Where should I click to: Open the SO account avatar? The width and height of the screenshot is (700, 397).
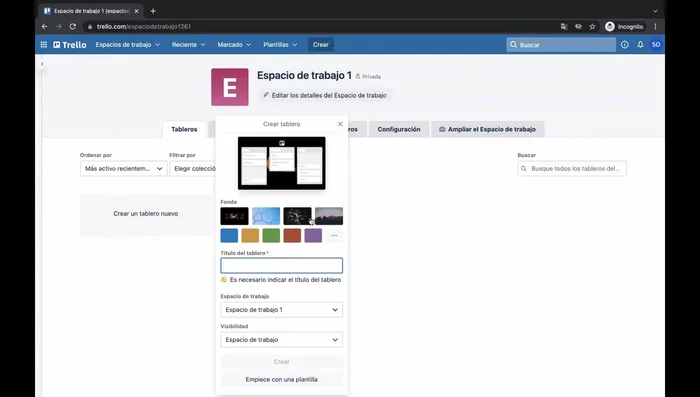(x=656, y=45)
